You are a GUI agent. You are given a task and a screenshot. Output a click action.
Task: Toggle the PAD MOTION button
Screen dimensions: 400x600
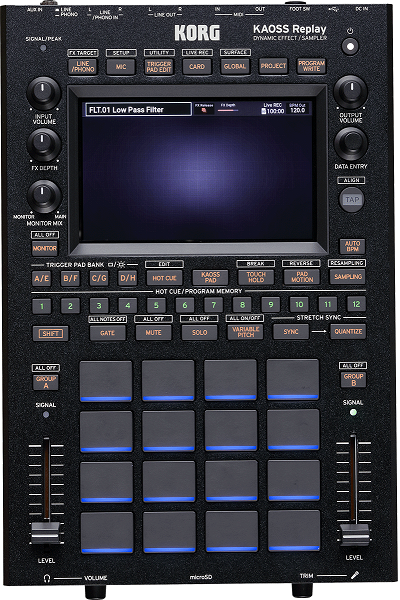click(x=302, y=277)
